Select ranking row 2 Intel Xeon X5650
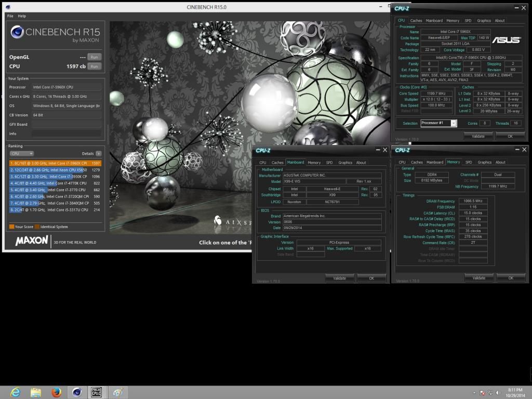Screen dimensions: 532x399 click(55, 170)
